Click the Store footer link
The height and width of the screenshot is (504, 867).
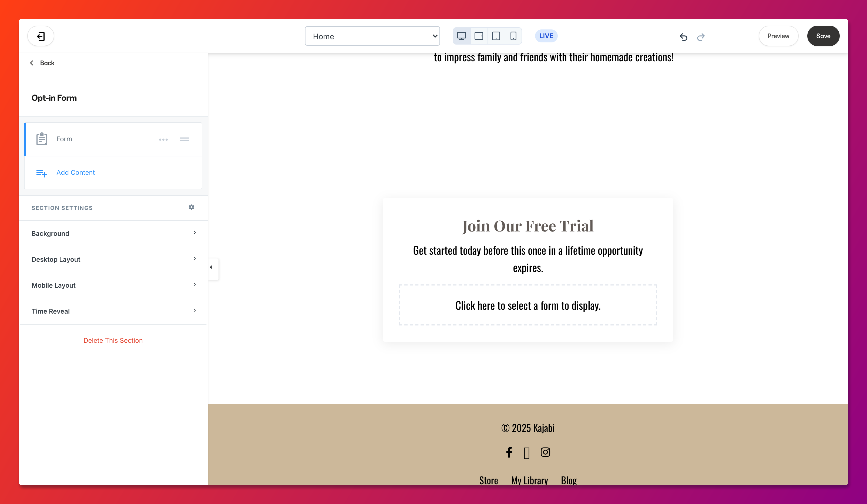489,480
